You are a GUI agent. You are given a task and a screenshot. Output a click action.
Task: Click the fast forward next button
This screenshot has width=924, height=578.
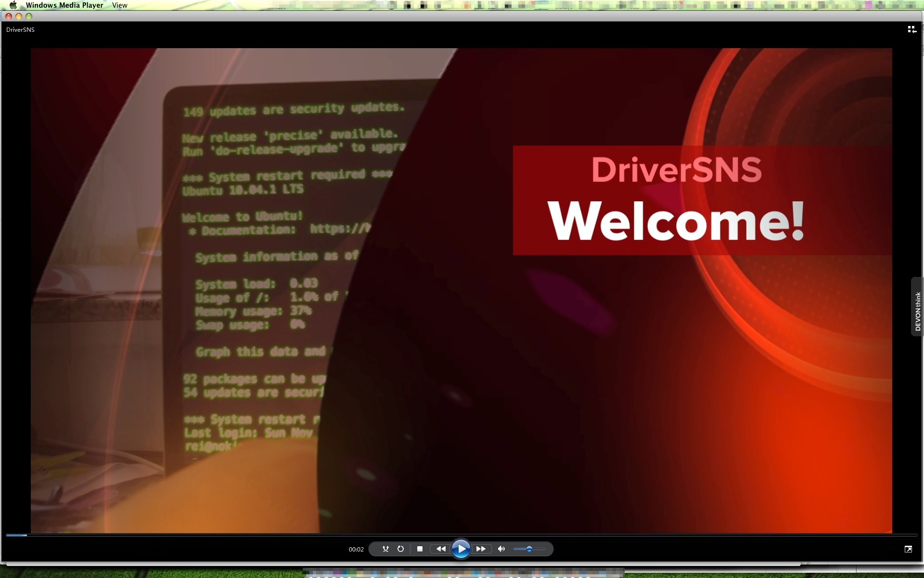coord(481,549)
